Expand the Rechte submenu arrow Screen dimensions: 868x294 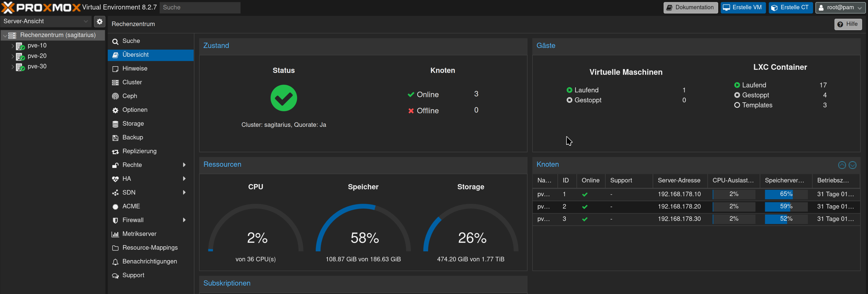[184, 165]
